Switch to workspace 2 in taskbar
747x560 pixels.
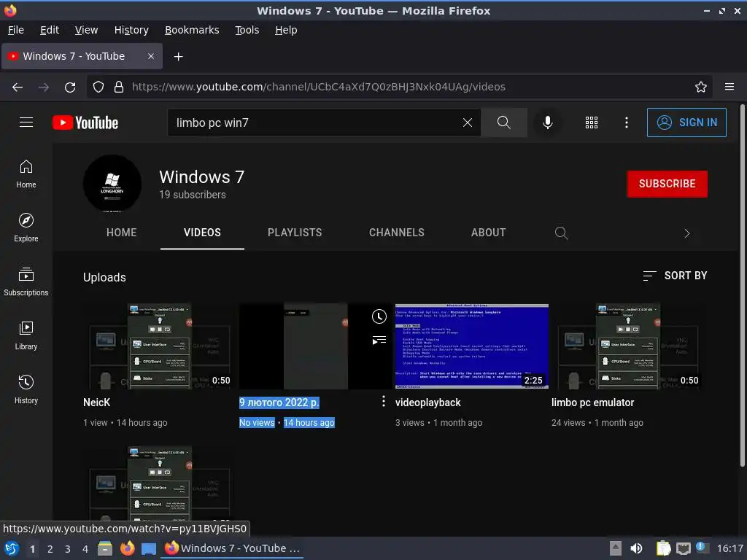(50, 549)
